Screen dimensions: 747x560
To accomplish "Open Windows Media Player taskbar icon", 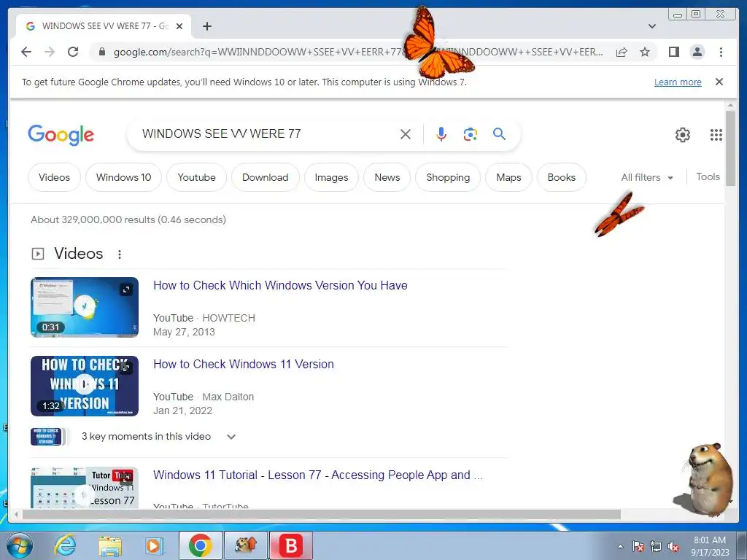I will click(155, 546).
